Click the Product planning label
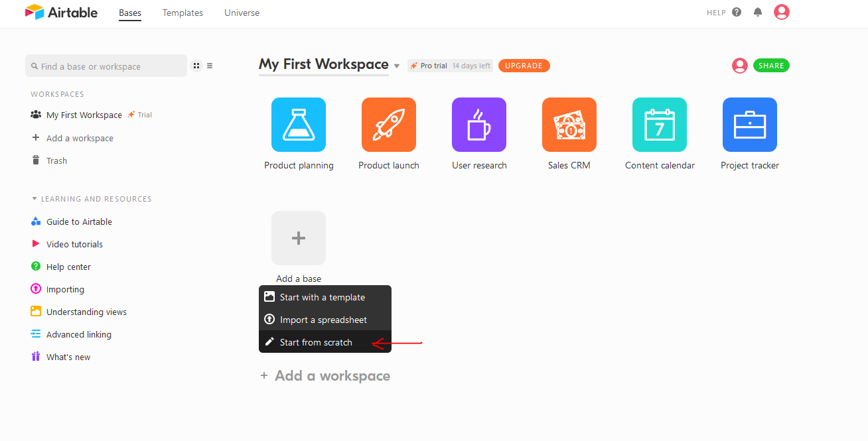Screen dimensions: 868x441 (x=299, y=165)
